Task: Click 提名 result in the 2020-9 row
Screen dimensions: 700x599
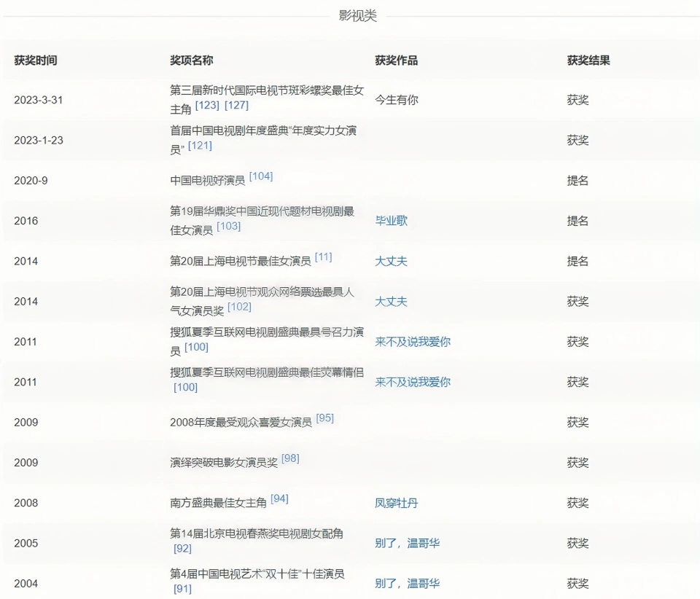Action: (577, 181)
